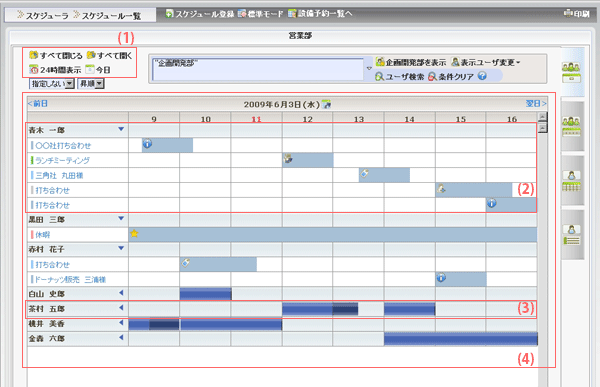Click info icon on ○○社打ち合わせ bar
Image resolution: width=600 pixels, height=387 pixels.
[147, 144]
